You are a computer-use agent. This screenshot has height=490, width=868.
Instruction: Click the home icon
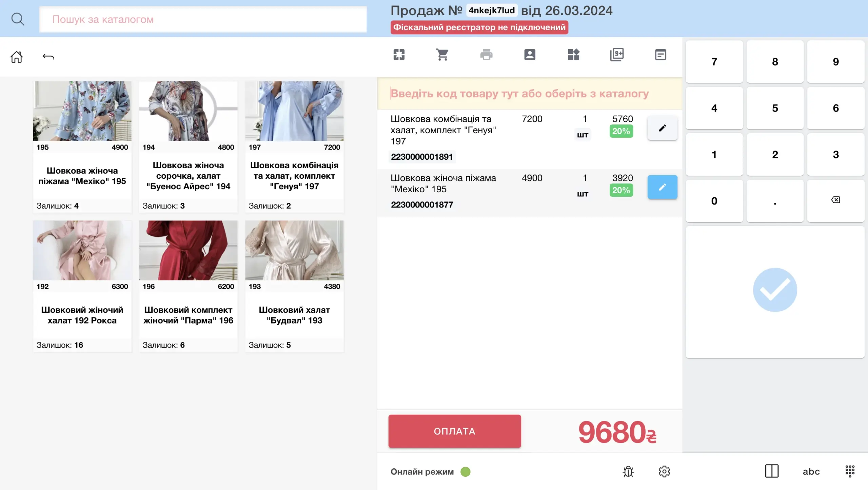[16, 57]
